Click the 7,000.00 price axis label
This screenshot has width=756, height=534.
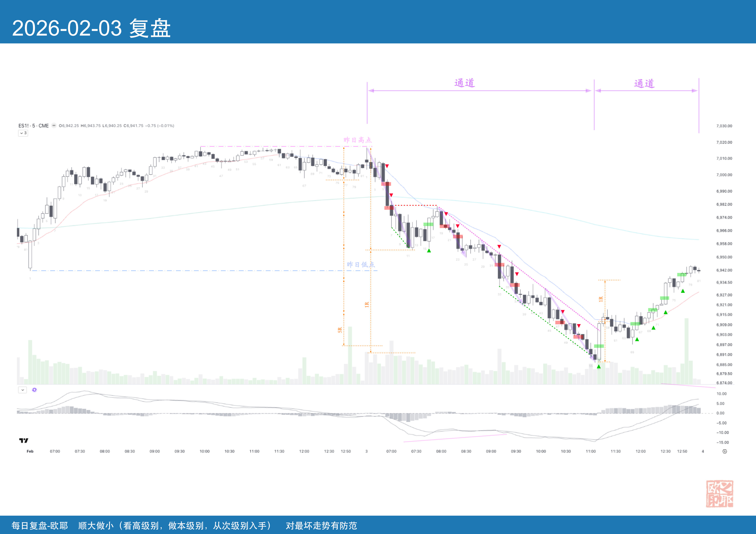(724, 175)
